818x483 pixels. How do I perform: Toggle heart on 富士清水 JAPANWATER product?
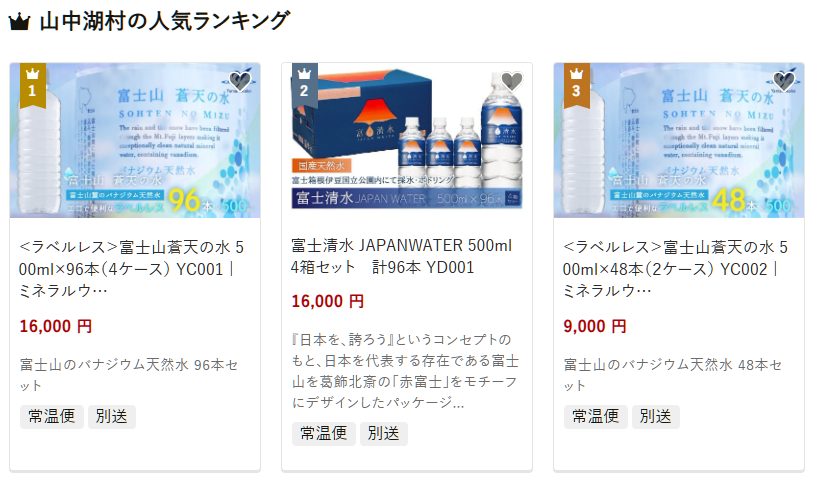pos(512,81)
